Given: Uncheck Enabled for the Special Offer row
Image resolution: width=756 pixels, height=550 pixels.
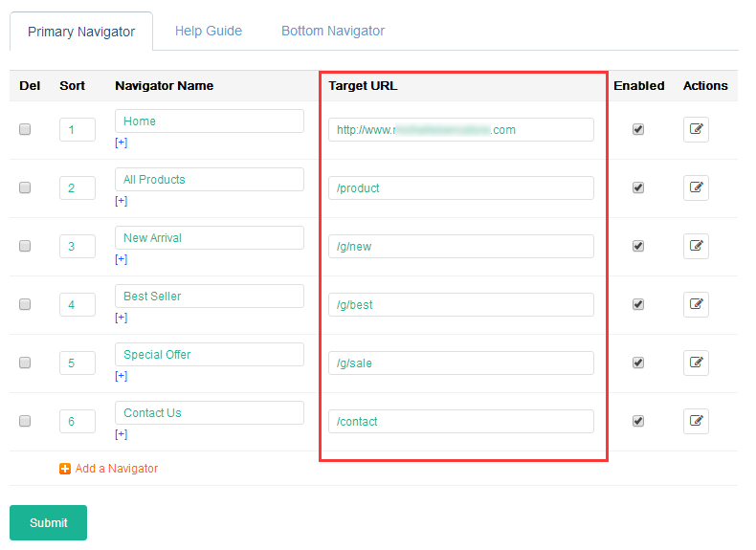Looking at the screenshot, I should tap(638, 363).
